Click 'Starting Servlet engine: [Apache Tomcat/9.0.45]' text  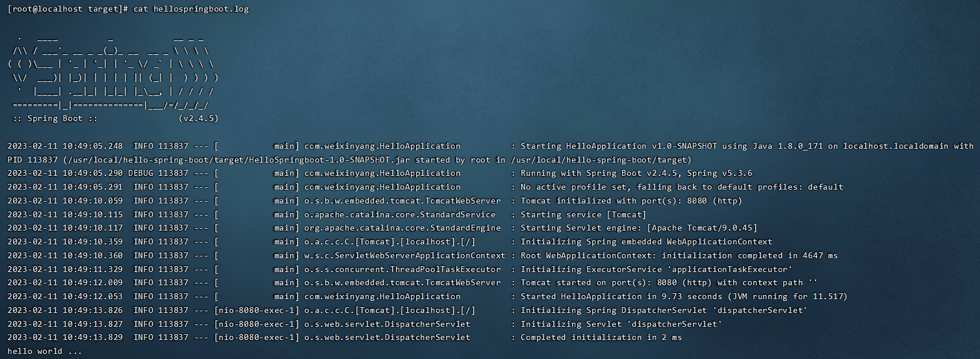click(x=639, y=228)
